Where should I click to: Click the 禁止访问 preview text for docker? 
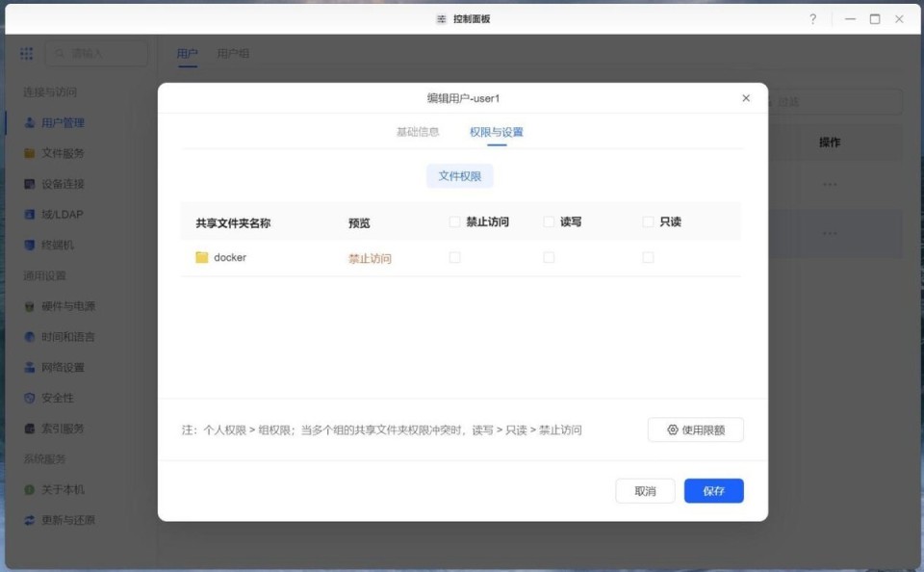[x=370, y=258]
